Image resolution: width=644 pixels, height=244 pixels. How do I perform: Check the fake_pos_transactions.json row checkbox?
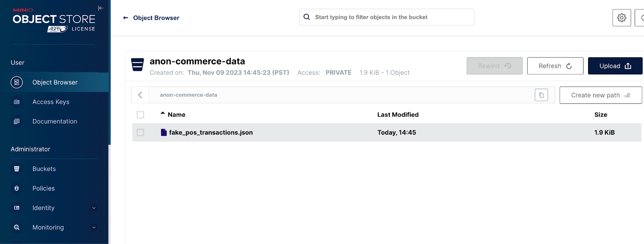pyautogui.click(x=140, y=132)
